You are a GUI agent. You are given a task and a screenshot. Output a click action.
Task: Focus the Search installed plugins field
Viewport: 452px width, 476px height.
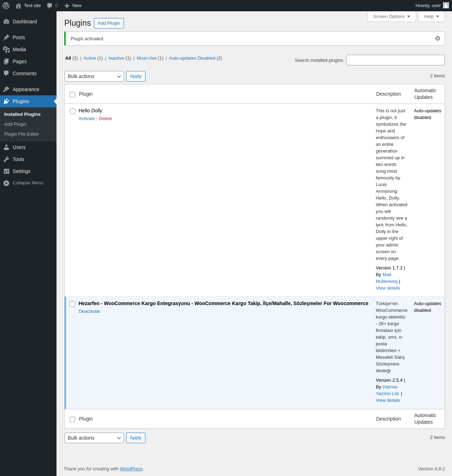coord(395,60)
